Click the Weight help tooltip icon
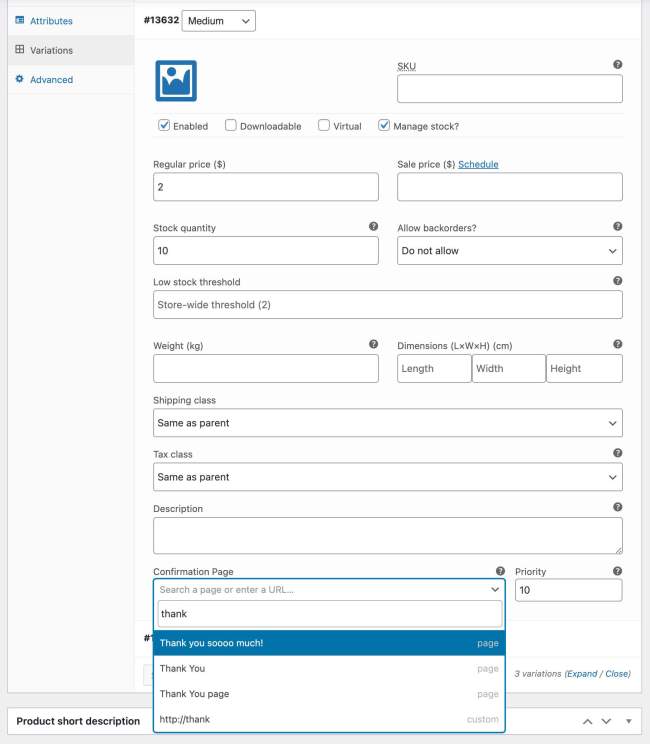Image resolution: width=650 pixels, height=744 pixels. pyautogui.click(x=373, y=345)
